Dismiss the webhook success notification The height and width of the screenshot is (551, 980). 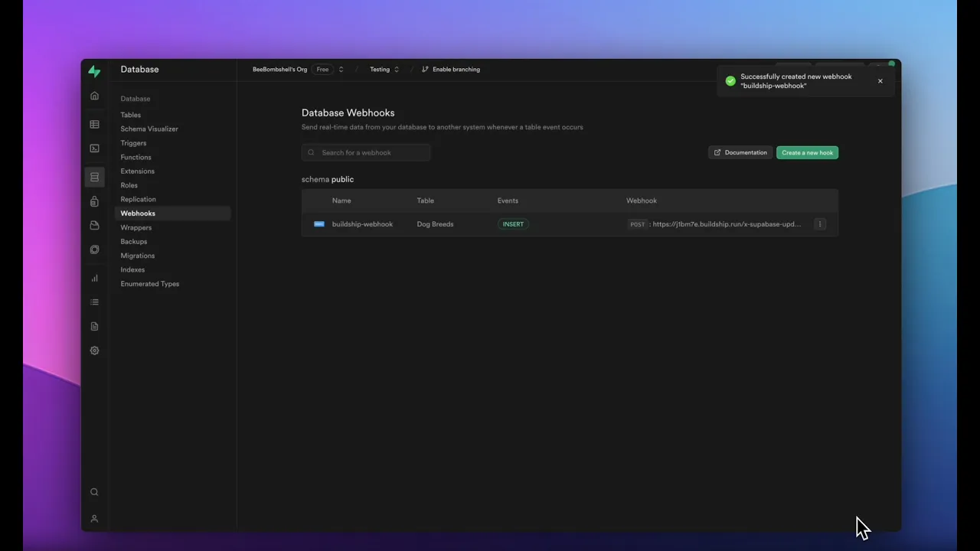(880, 81)
